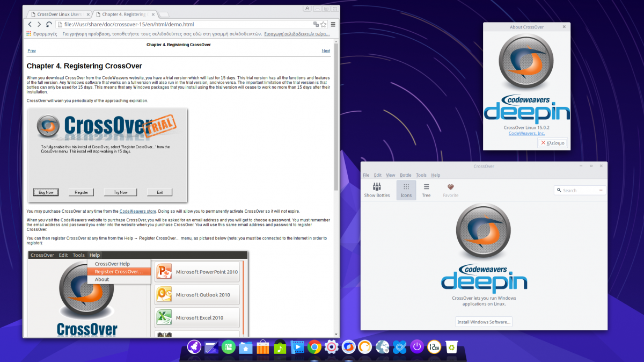This screenshot has height=362, width=644.
Task: Open the blue knot-shaped app icon in dock
Action: (x=400, y=347)
